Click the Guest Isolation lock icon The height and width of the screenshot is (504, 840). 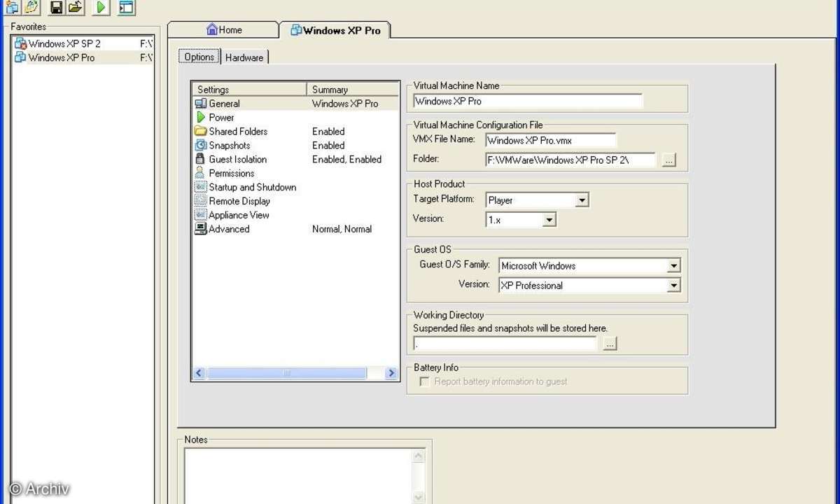(200, 160)
